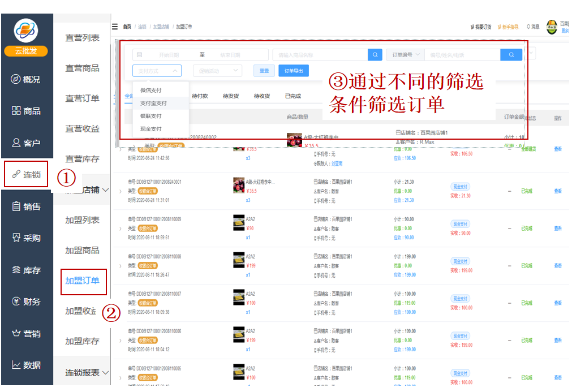The height and width of the screenshot is (392, 572).
Task: Open 消息 notifications bell
Action: pos(533,27)
